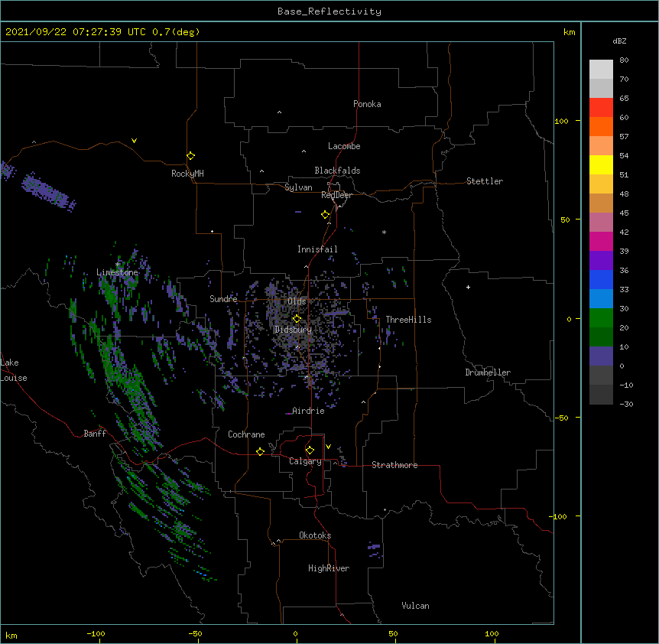
Task: Click the yellow V marker east of Calgary
Action: tap(328, 447)
